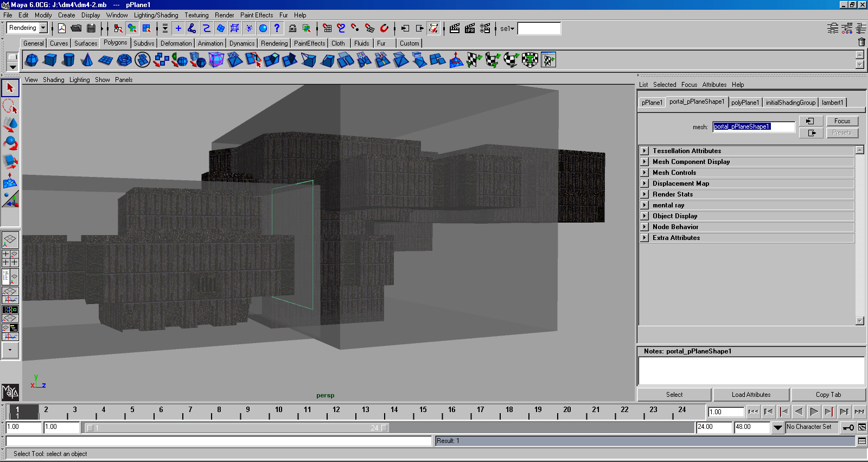Choose the persp/outliner layout icon
This screenshot has height=462, width=868.
point(10,276)
